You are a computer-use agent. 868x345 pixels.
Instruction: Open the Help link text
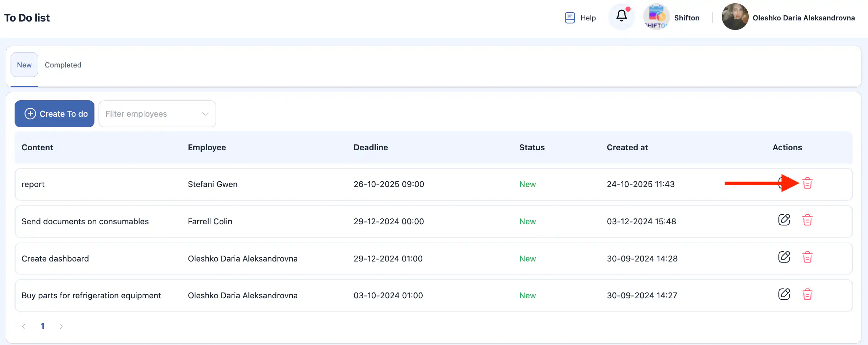point(588,18)
